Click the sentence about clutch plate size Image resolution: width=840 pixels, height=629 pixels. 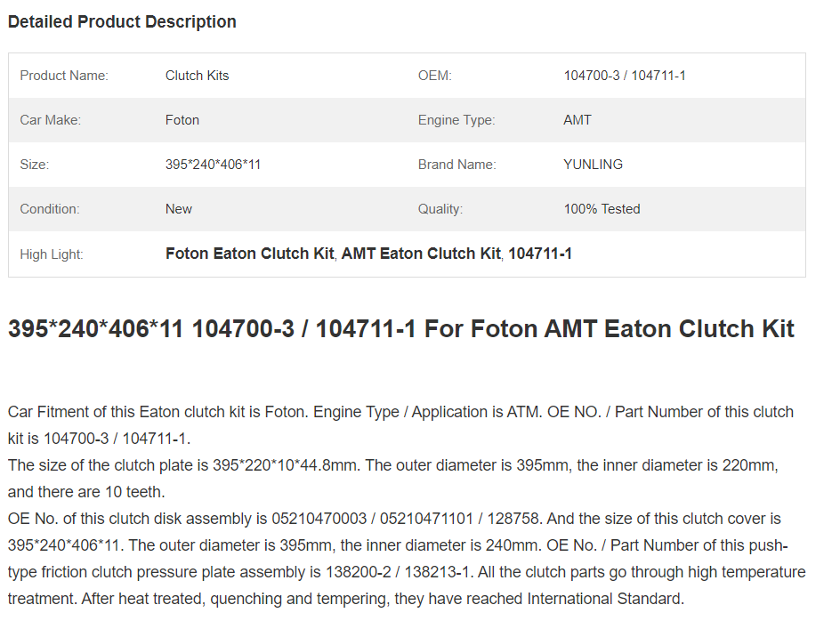(x=393, y=478)
